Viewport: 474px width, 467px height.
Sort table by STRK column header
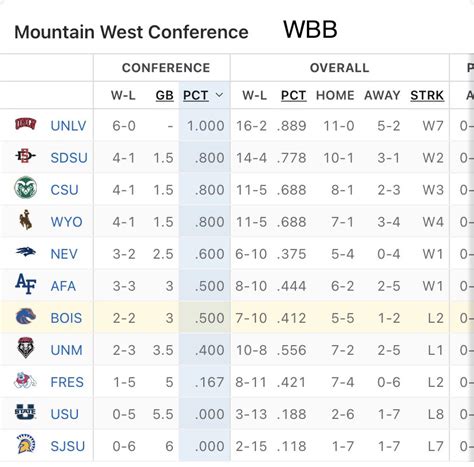point(427,96)
